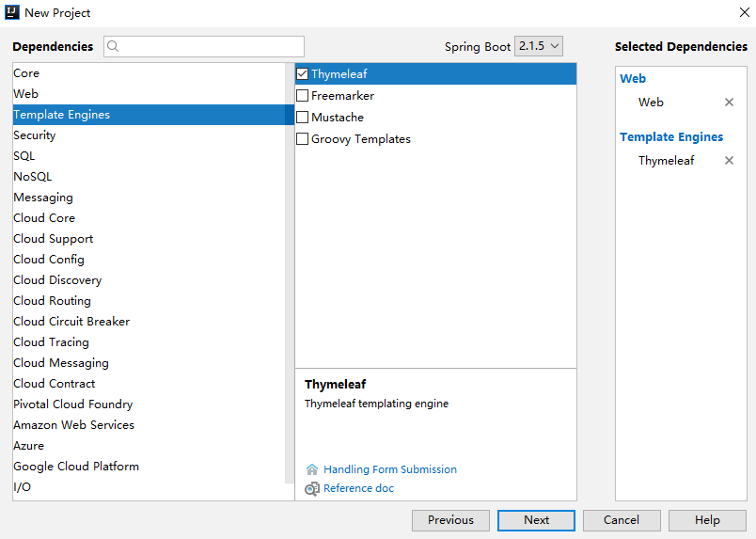Tick the Mustache checkbox
Viewport: 756px width, 539px height.
tap(303, 118)
